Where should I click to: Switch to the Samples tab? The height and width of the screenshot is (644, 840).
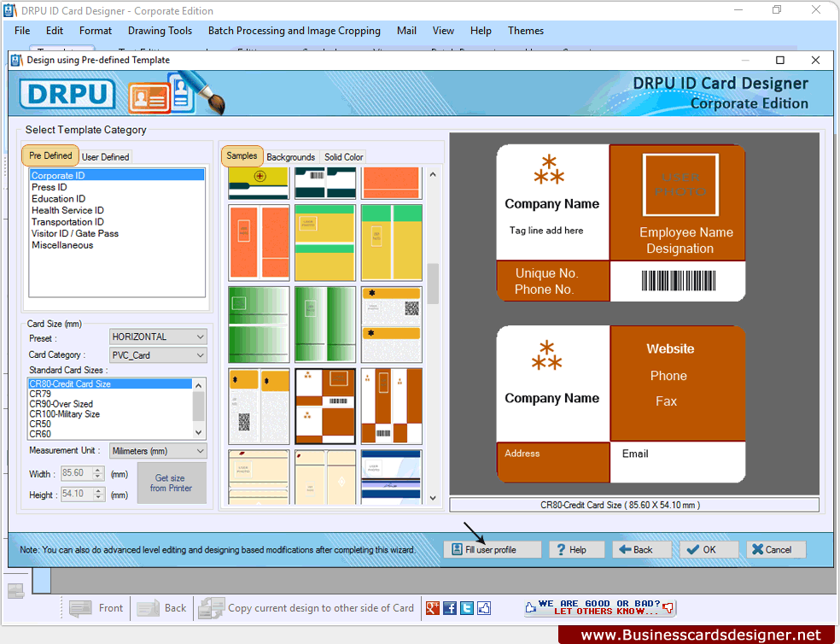(x=242, y=155)
